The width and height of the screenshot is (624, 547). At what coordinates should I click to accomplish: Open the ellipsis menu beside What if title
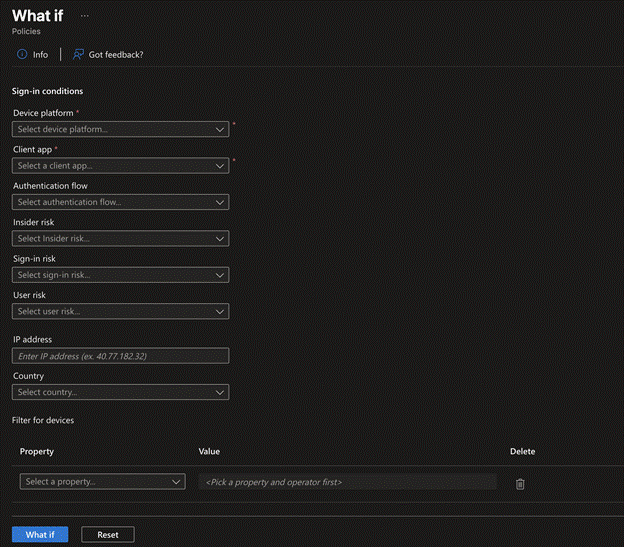tap(84, 16)
